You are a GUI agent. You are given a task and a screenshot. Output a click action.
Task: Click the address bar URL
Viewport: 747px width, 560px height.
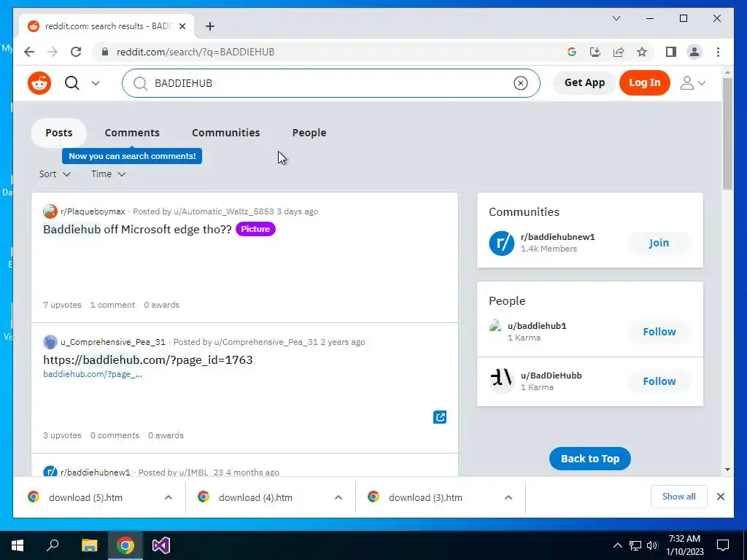pos(196,52)
